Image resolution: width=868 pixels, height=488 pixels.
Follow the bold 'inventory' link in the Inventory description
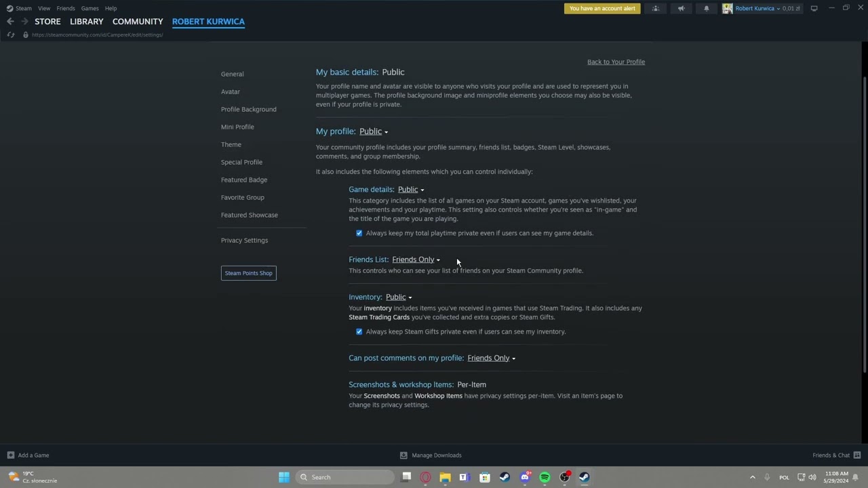point(378,308)
